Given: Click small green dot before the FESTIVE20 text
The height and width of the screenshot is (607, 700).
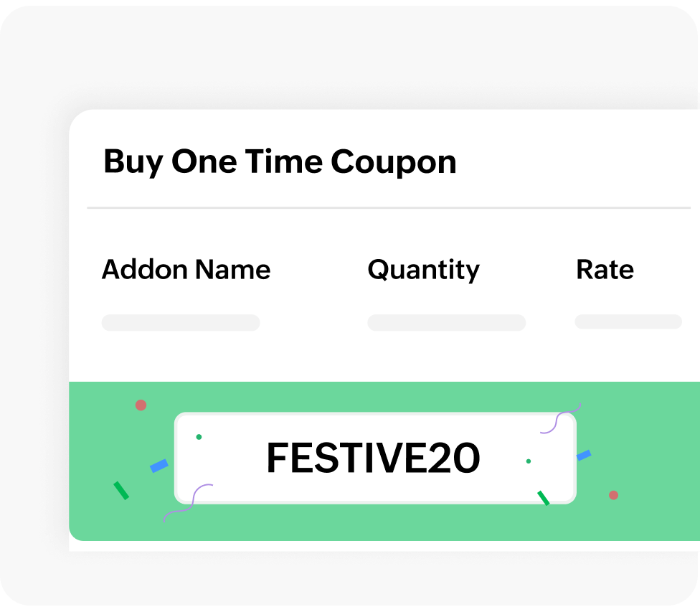Looking at the screenshot, I should point(199,437).
